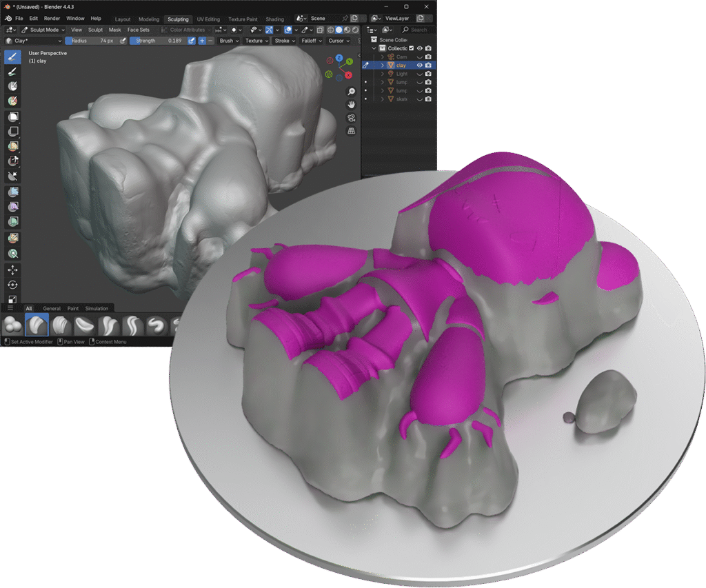Screen dimensions: 706x588
Task: Open the Clay brush selector dropdown
Action: [33, 41]
